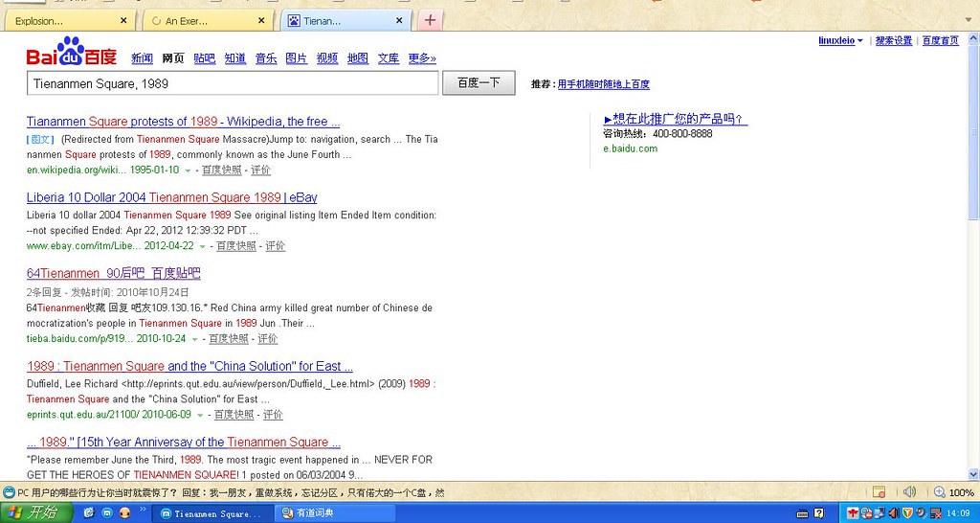Open a new tab with the plus button

pyautogui.click(x=430, y=20)
